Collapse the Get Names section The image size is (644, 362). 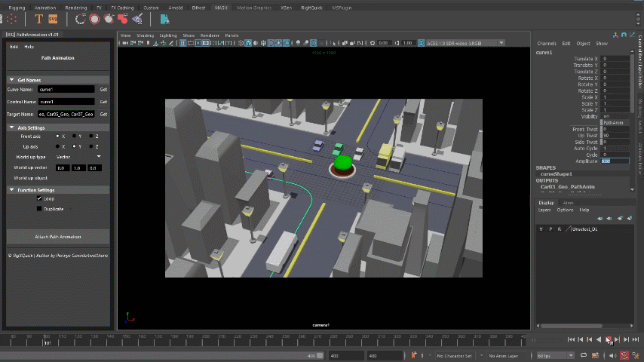[x=12, y=80]
